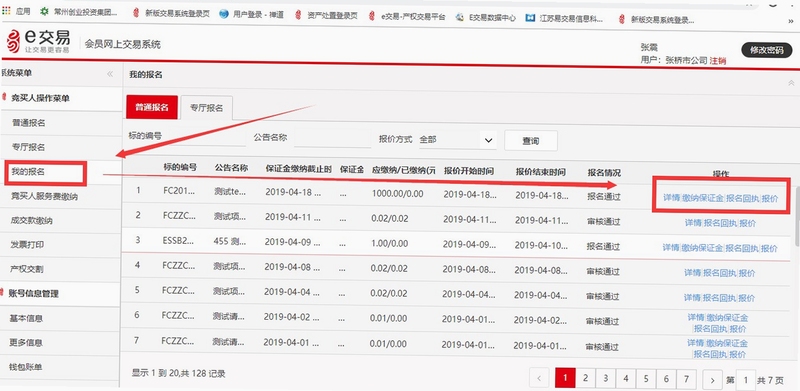Screen dimensions: 800x391
Task: Switch to the 专厅报名 tab
Action: (207, 108)
